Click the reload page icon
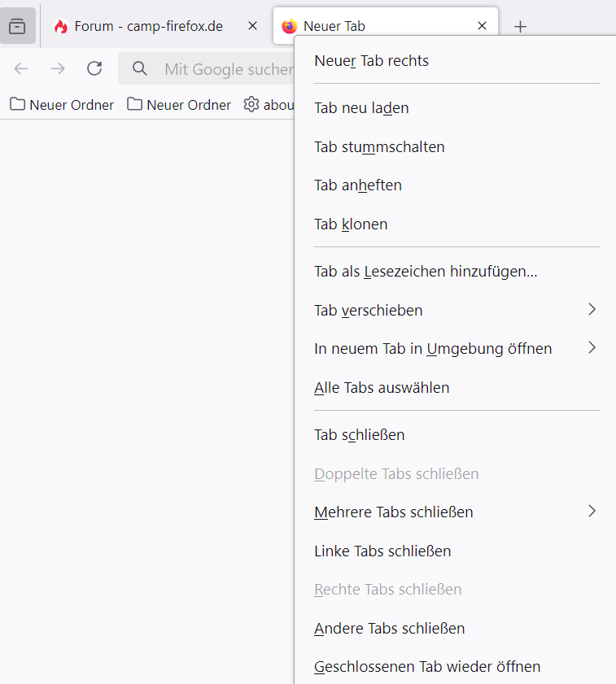The image size is (616, 684). [x=94, y=68]
